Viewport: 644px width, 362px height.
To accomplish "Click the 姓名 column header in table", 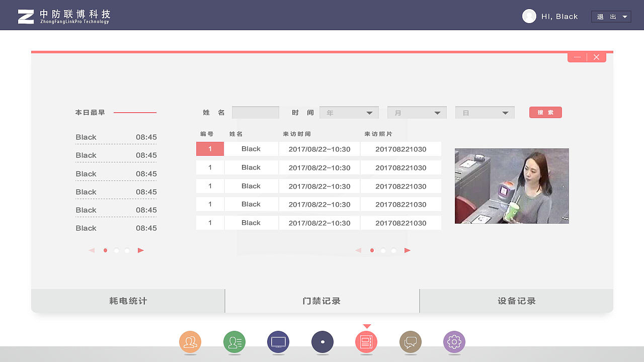I will click(x=236, y=134).
